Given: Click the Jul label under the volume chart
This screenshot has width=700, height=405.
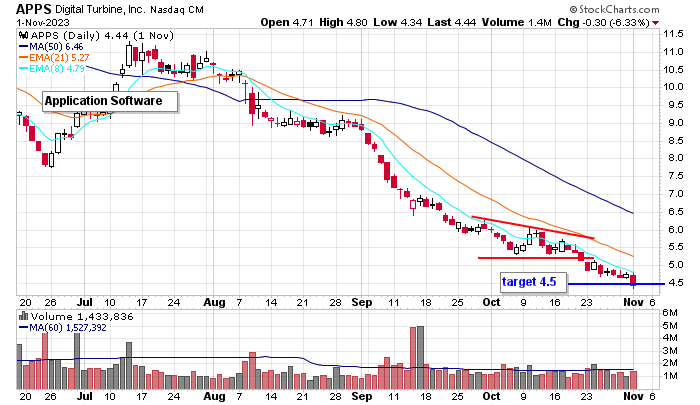Looking at the screenshot, I should coord(84,396).
